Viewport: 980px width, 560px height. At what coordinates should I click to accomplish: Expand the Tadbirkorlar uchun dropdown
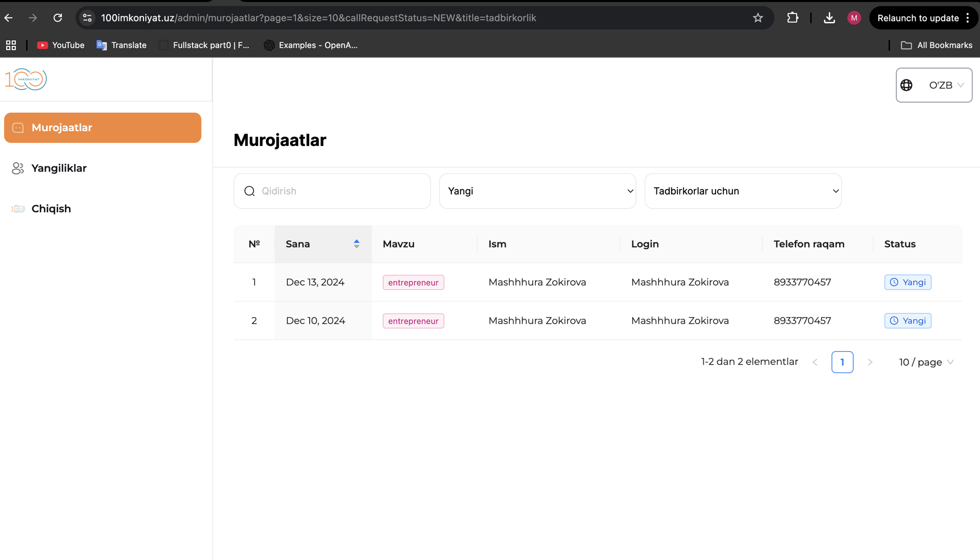tap(743, 191)
